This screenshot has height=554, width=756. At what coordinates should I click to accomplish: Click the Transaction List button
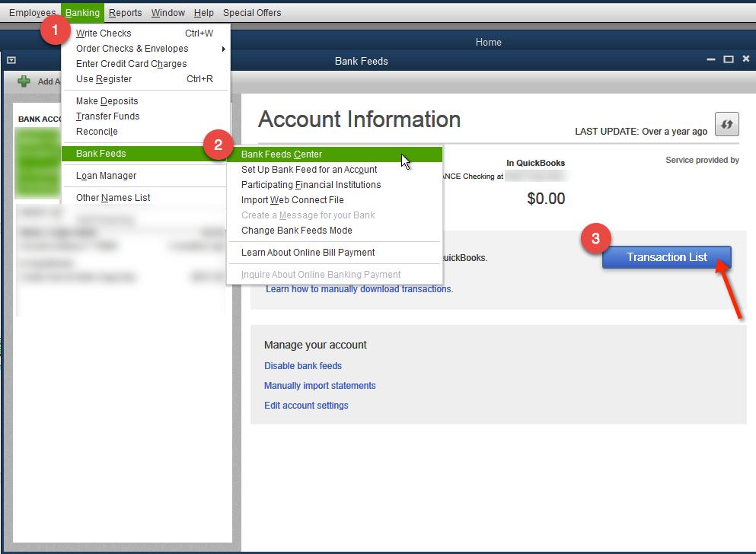[x=666, y=257]
